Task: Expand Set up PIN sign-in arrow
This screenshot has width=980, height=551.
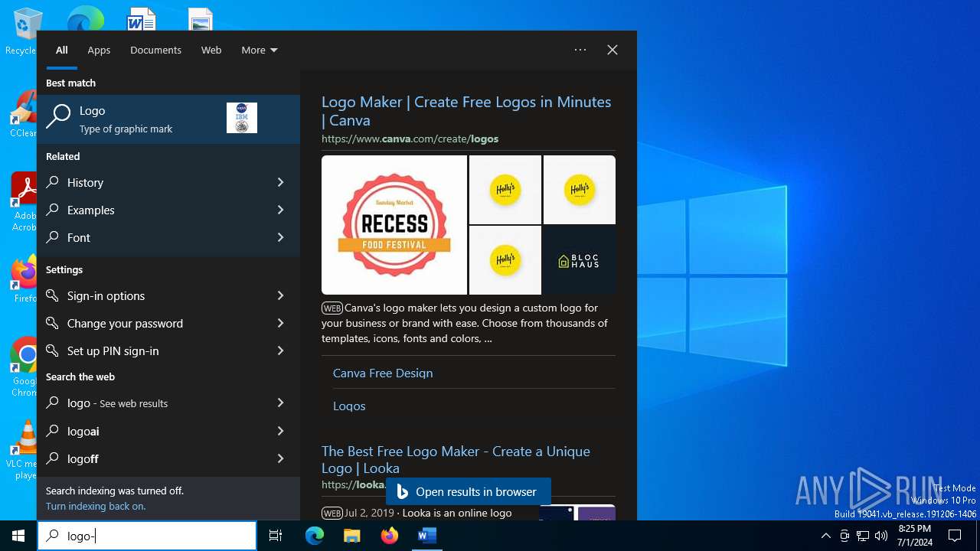Action: tap(280, 350)
